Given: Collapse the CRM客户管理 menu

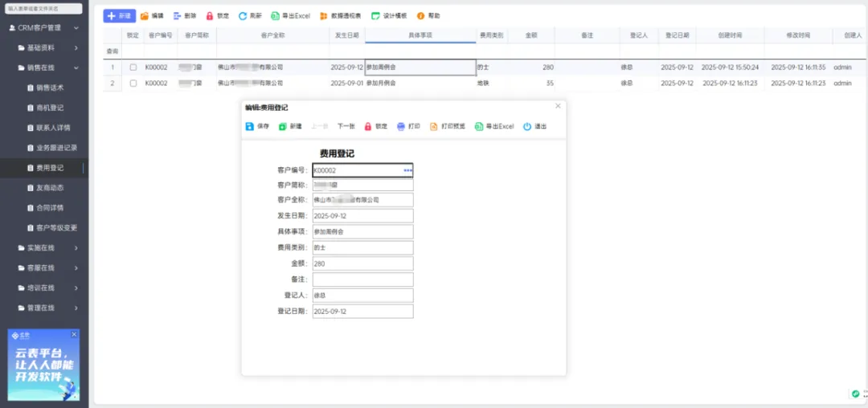Looking at the screenshot, I should [76, 27].
